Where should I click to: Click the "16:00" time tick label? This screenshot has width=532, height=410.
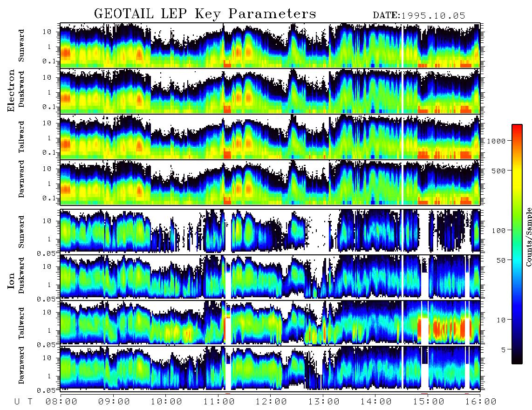coord(481,402)
